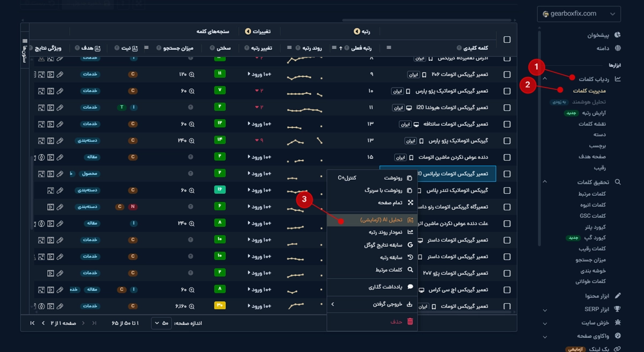Viewport: 644px width, 352px height.
Task: Click the copy icon next to رونوشت
Action: [x=410, y=178]
